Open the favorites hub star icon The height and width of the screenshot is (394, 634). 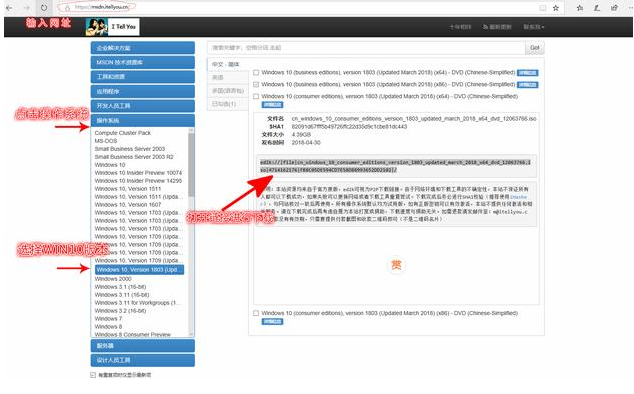click(x=580, y=8)
